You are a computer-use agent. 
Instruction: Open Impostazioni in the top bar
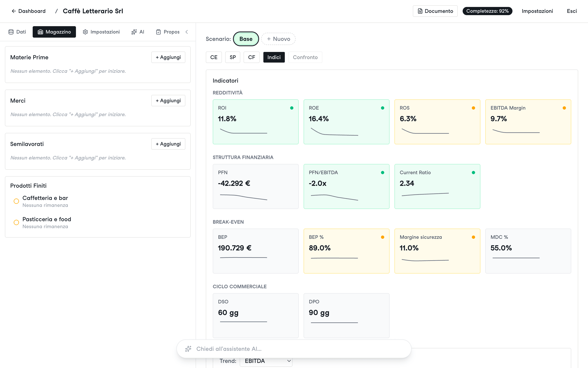(537, 11)
